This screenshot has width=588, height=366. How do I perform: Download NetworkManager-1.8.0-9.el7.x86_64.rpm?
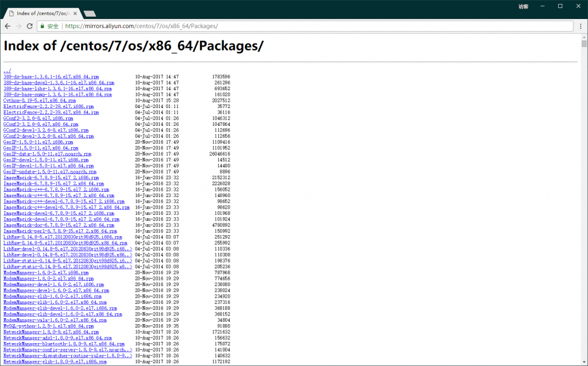(51, 332)
